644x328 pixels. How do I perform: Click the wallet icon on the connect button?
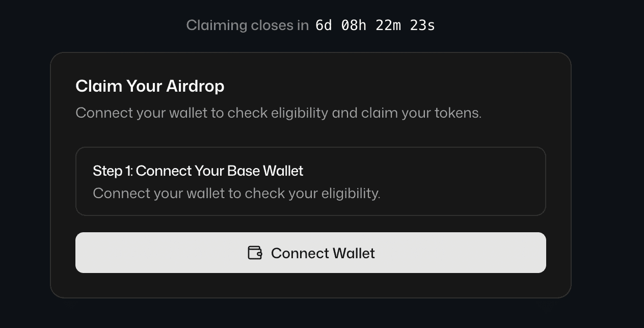255,253
